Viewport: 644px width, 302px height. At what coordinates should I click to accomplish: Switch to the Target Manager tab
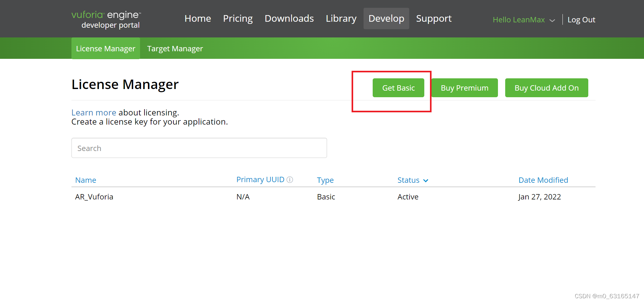[175, 48]
